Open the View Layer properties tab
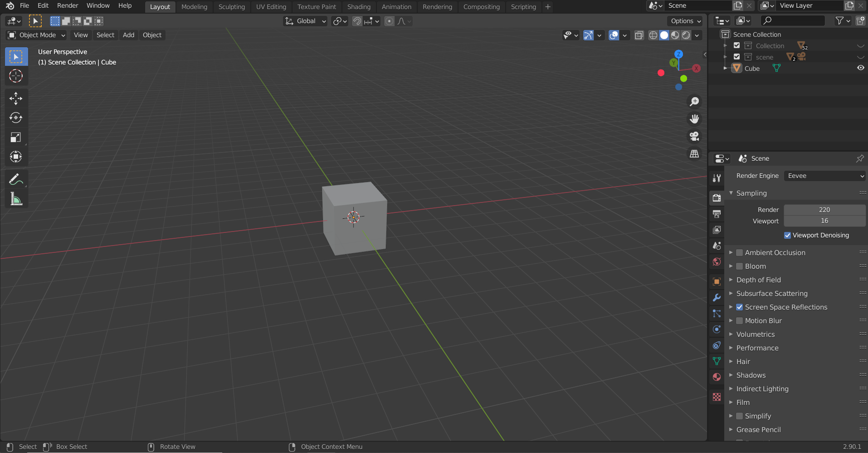 pyautogui.click(x=717, y=230)
